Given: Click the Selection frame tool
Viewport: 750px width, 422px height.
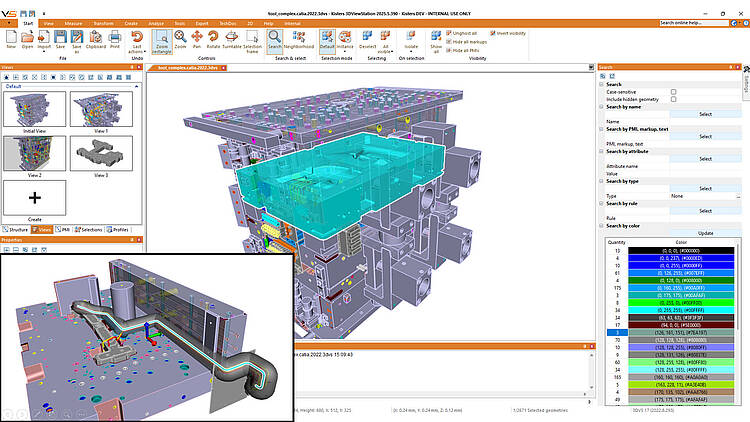Looking at the screenshot, I should coord(253,40).
